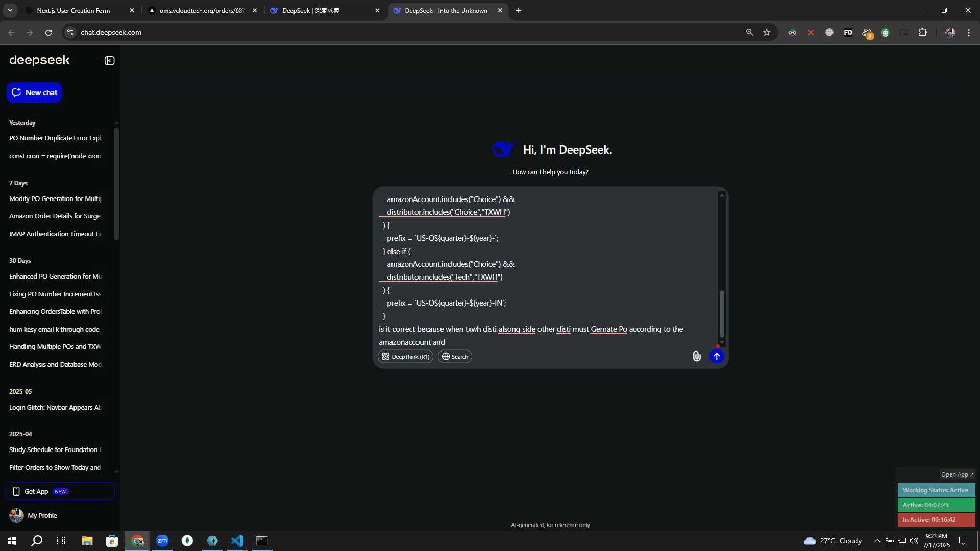Open Task View on taskbar

61,541
